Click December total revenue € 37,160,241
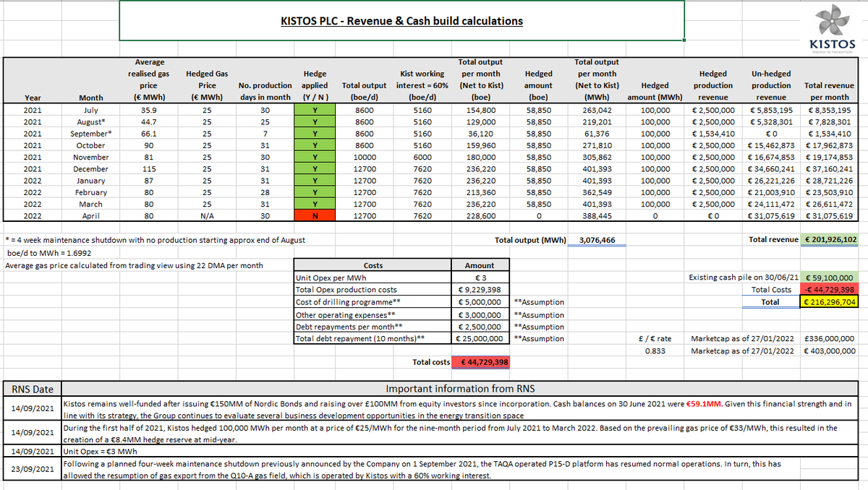 [830, 169]
